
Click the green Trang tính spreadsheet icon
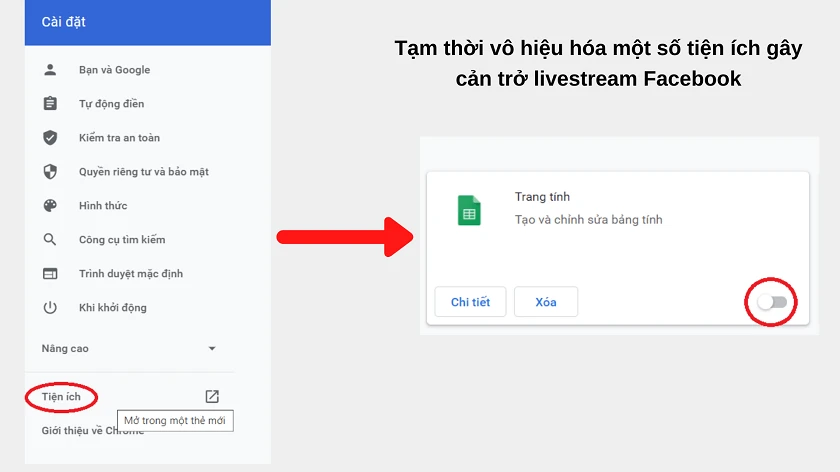click(x=469, y=210)
